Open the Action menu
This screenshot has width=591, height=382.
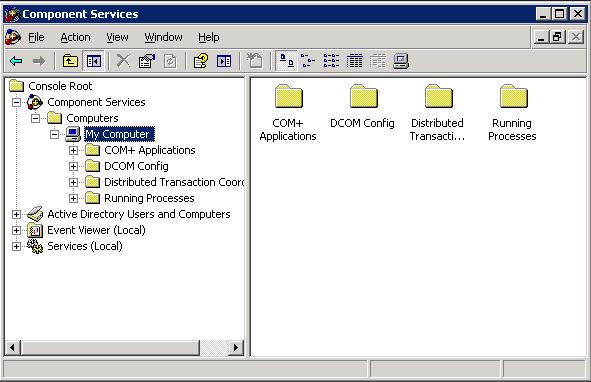pos(75,37)
